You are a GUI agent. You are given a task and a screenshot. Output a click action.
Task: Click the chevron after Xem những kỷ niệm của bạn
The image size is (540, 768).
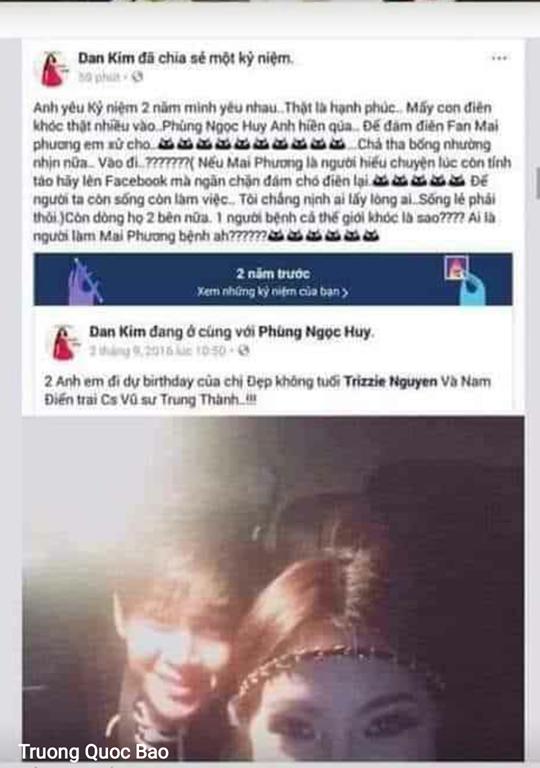click(345, 292)
